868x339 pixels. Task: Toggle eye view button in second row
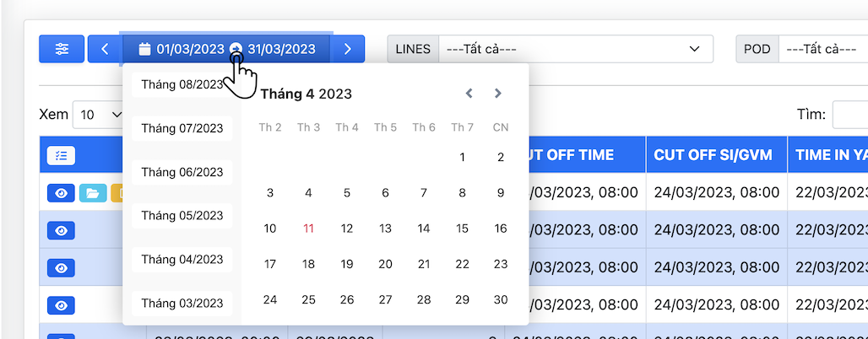[61, 230]
